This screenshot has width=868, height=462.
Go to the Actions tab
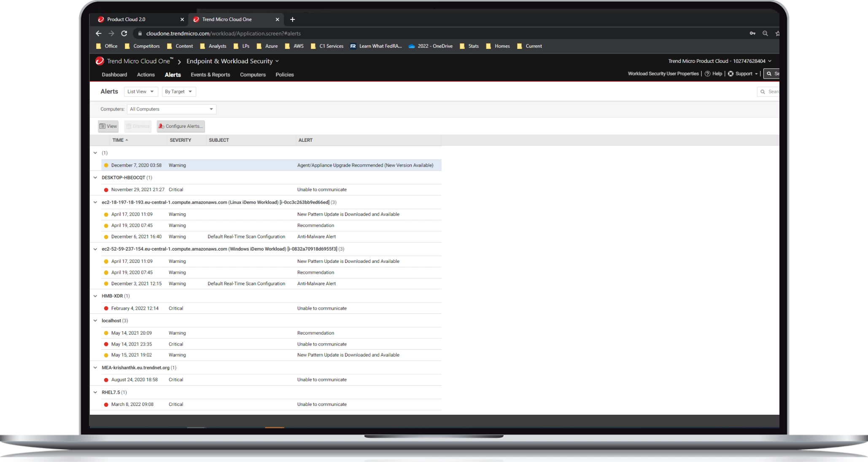pos(146,75)
